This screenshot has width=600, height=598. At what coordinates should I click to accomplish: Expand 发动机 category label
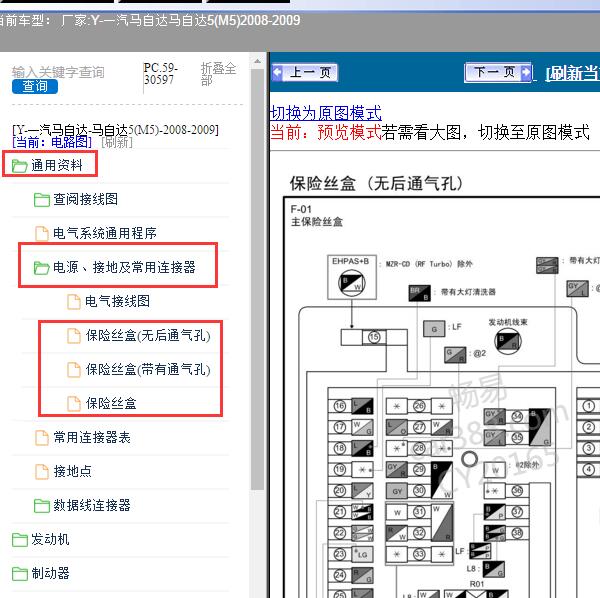coord(50,539)
